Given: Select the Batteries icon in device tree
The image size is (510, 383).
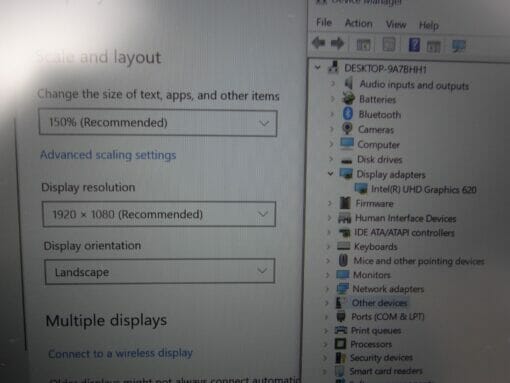Looking at the screenshot, I should [x=349, y=98].
